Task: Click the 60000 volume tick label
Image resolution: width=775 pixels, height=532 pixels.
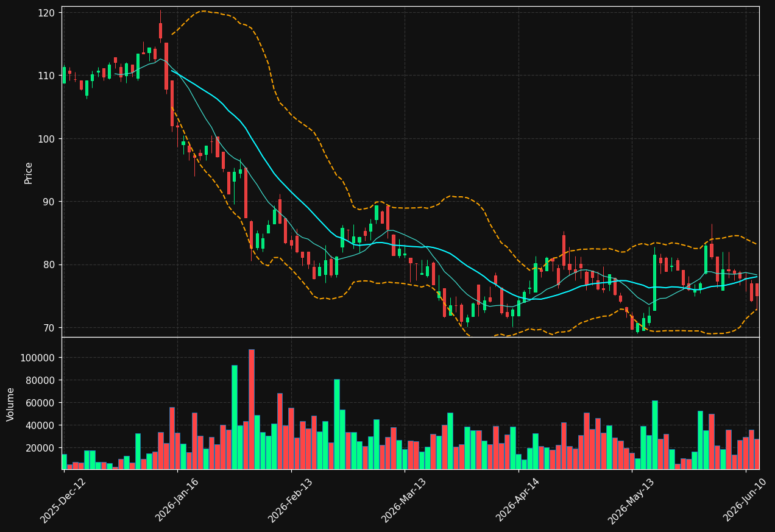Action: point(40,403)
